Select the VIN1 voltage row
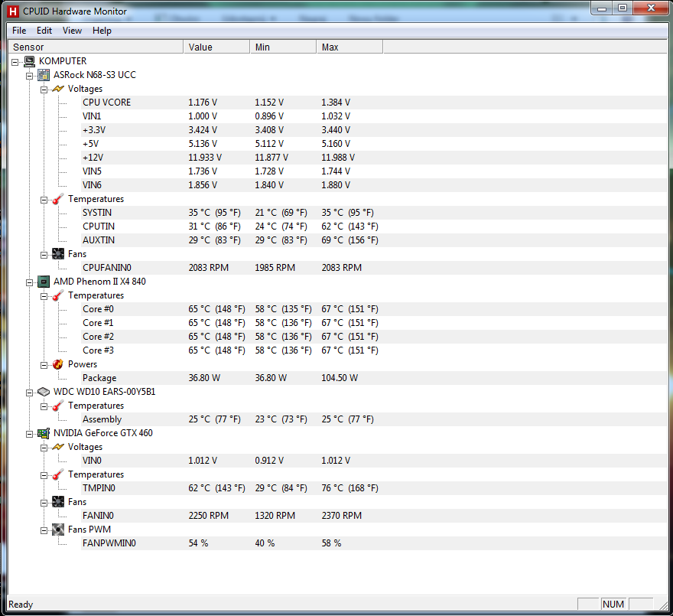 (x=374, y=116)
